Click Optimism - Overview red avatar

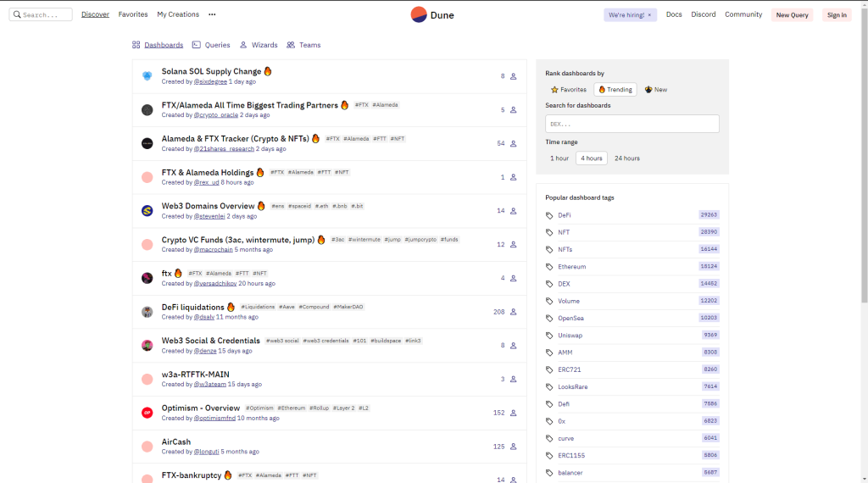[x=147, y=413]
